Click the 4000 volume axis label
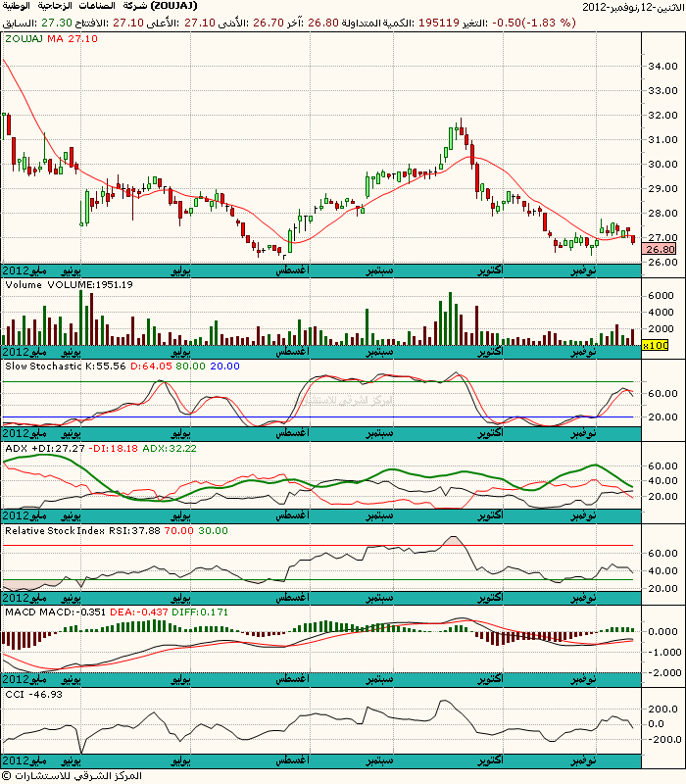 point(661,312)
